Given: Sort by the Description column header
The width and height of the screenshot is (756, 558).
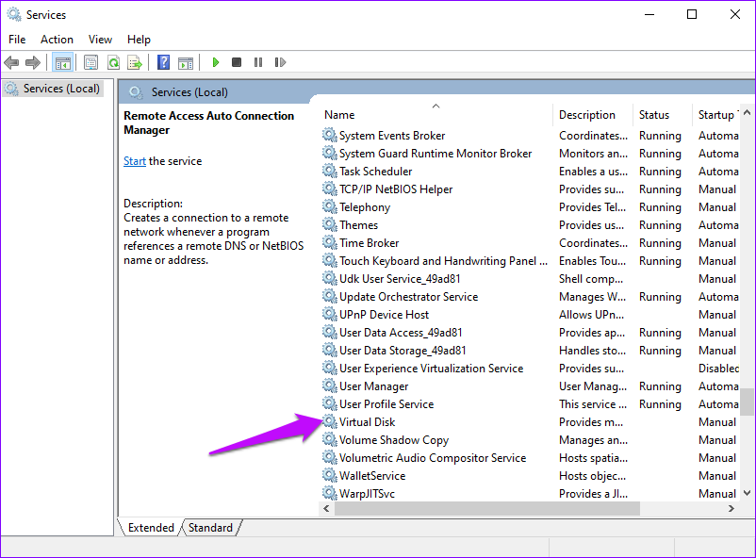Looking at the screenshot, I should click(593, 115).
